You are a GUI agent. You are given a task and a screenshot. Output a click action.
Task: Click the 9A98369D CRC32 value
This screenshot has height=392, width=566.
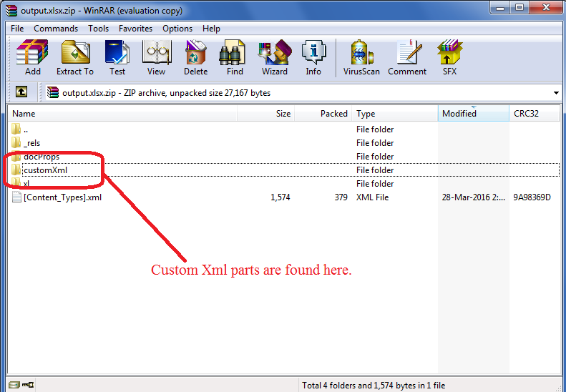point(532,197)
